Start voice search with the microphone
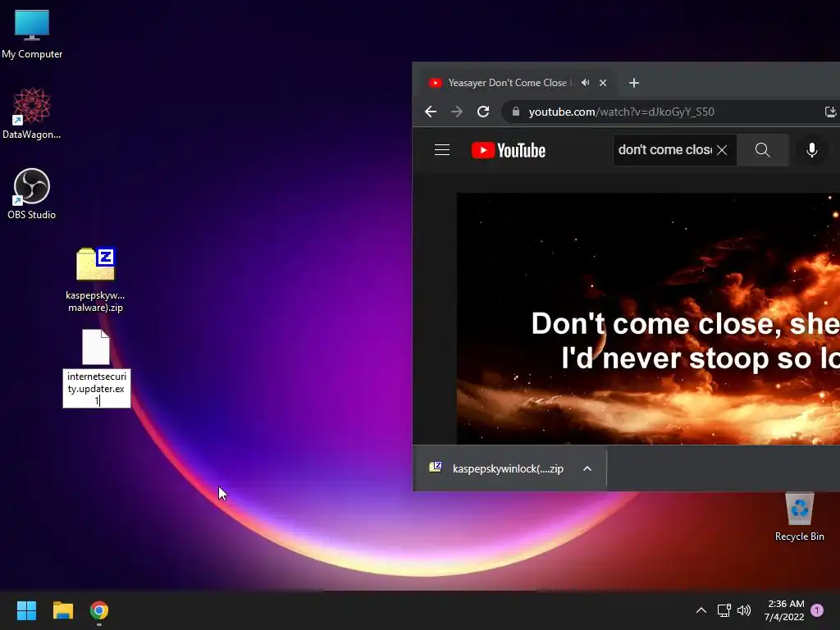 (811, 150)
